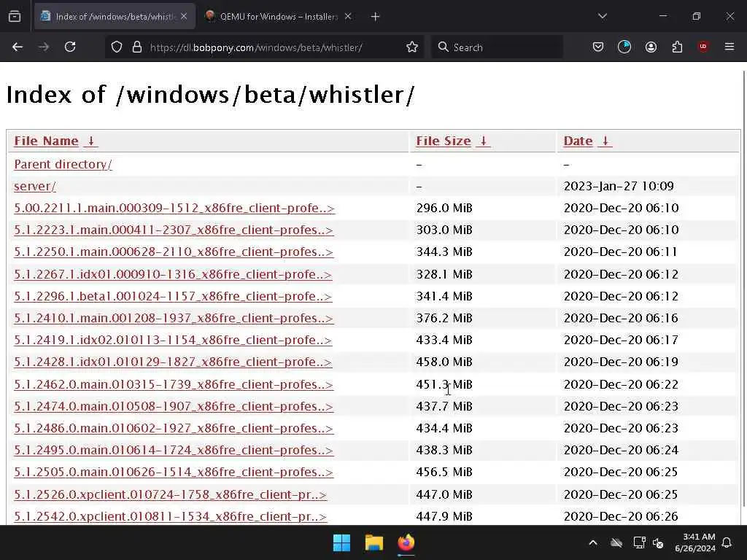Open File Explorer from the taskbar
This screenshot has height=560, width=747.
pos(374,542)
